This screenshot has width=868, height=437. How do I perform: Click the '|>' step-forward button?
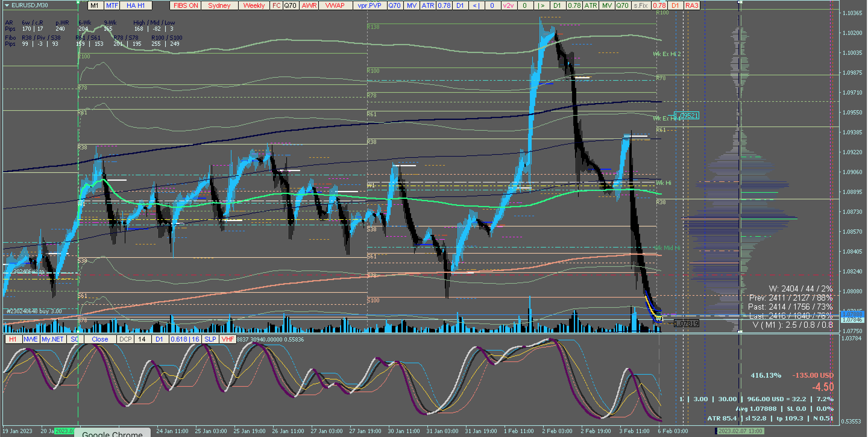coord(541,5)
